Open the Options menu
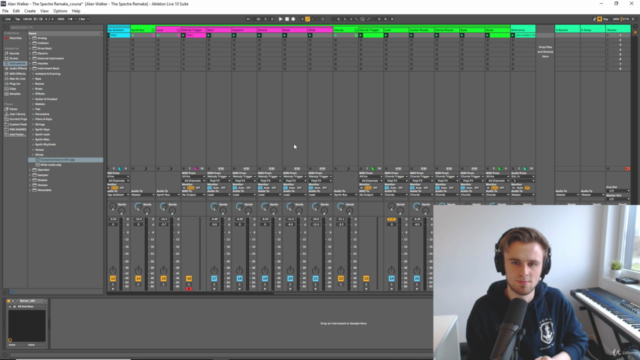The width and height of the screenshot is (640, 360). [60, 11]
